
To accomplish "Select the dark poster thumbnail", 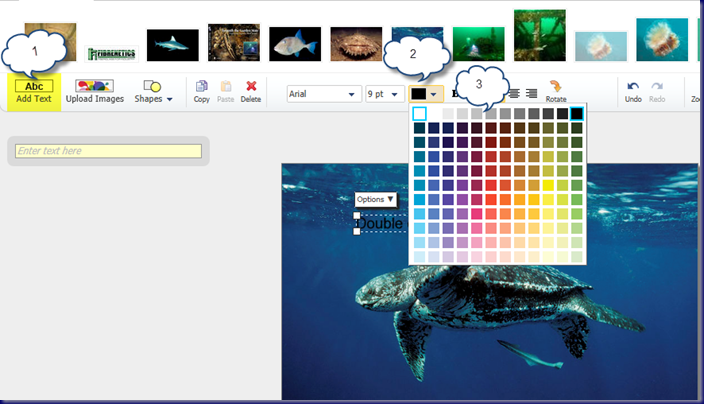I will point(233,42).
